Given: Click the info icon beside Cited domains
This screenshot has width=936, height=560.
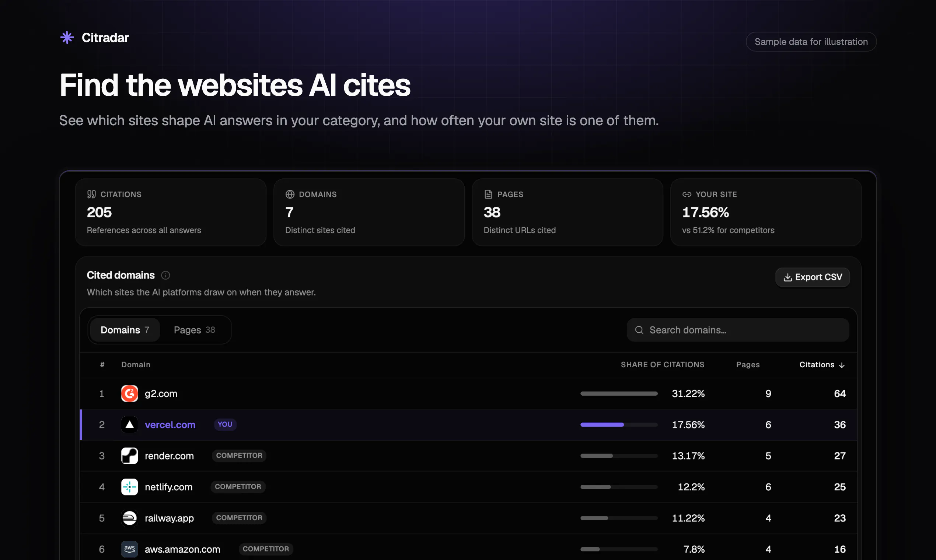Looking at the screenshot, I should [165, 276].
